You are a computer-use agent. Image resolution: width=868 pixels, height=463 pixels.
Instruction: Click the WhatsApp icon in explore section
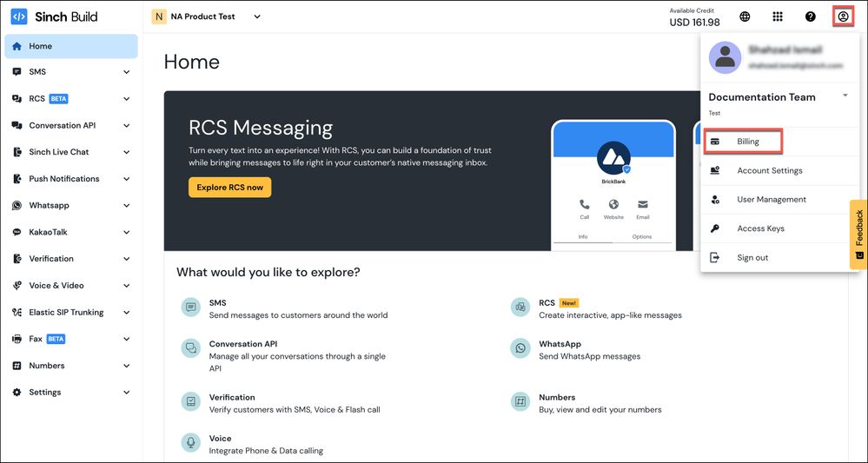pyautogui.click(x=520, y=349)
